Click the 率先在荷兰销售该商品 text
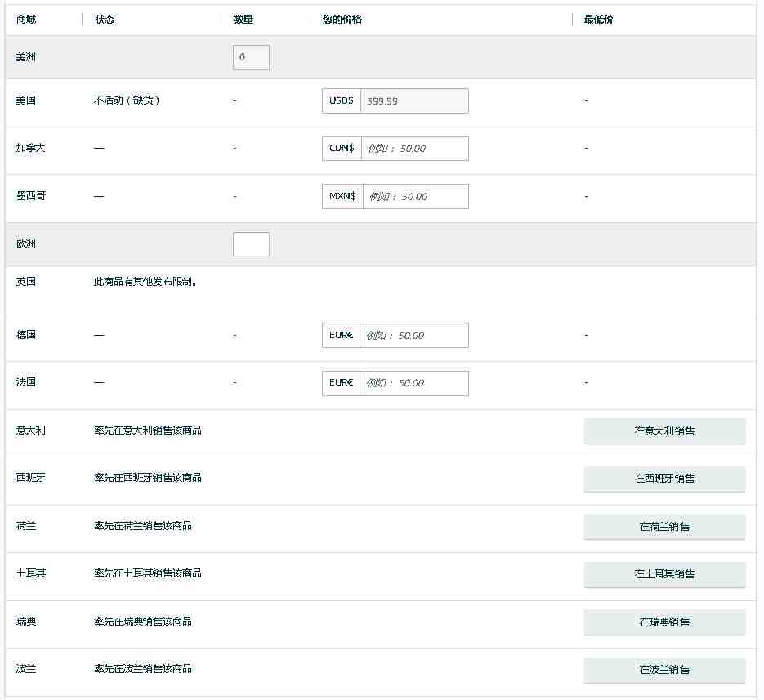The height and width of the screenshot is (700, 764). pos(143,526)
